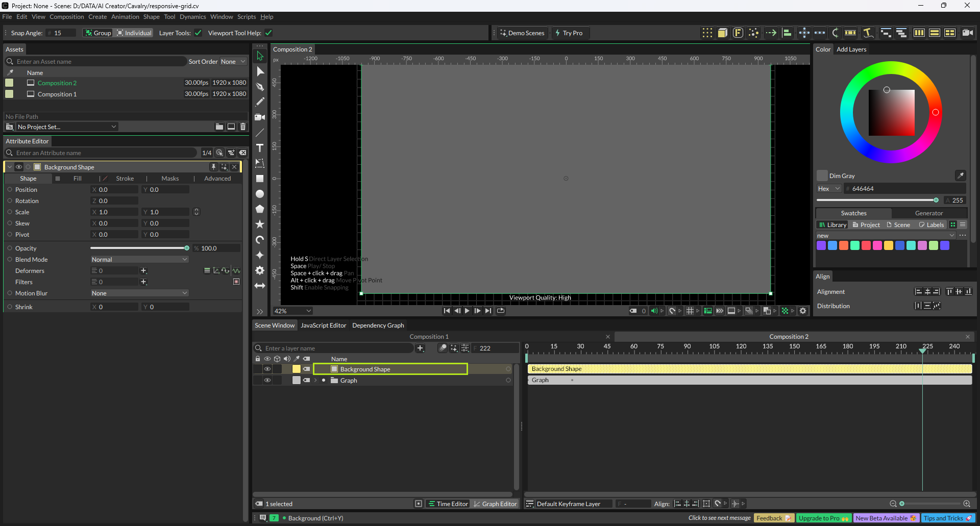Expand the Graph layer group
This screenshot has height=526, width=980.
click(x=315, y=381)
